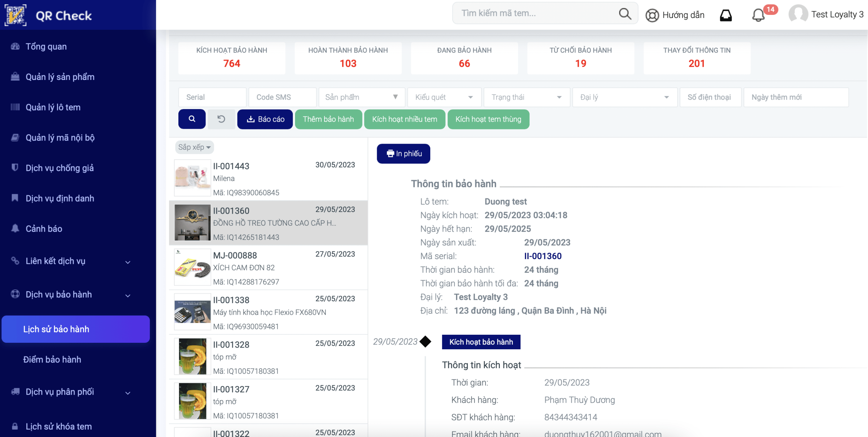Click the Dịch vụ chống giả shield icon
The width and height of the screenshot is (868, 437).
click(15, 167)
